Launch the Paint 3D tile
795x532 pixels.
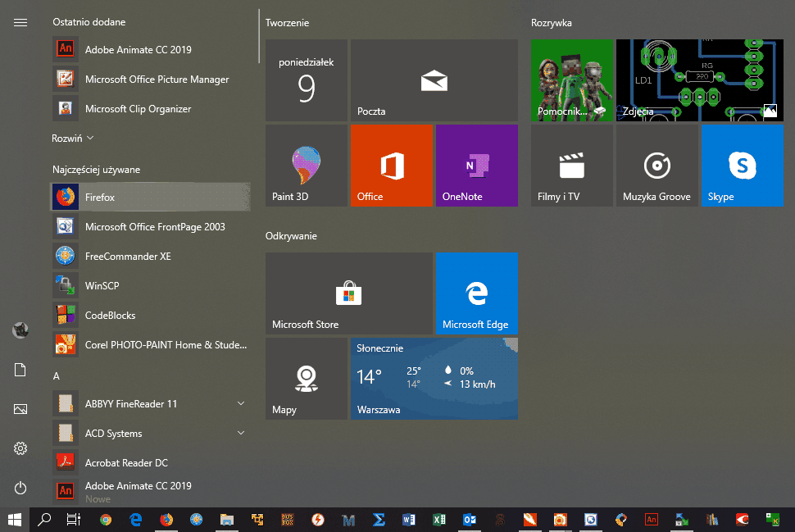[x=306, y=166]
